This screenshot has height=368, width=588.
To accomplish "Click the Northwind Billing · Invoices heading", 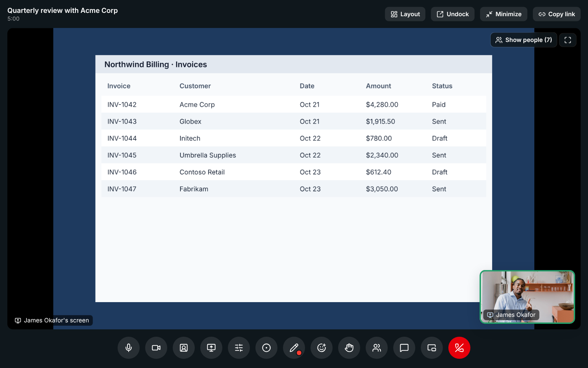I will click(155, 64).
